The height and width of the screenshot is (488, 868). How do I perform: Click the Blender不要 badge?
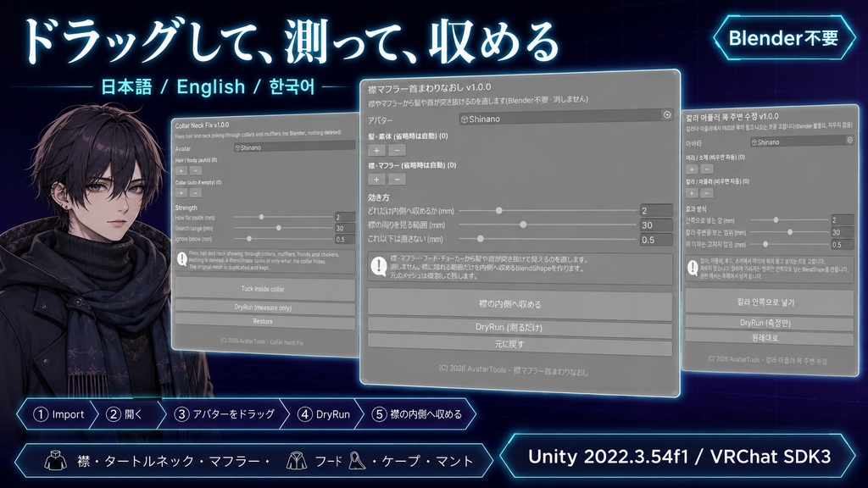click(x=783, y=37)
